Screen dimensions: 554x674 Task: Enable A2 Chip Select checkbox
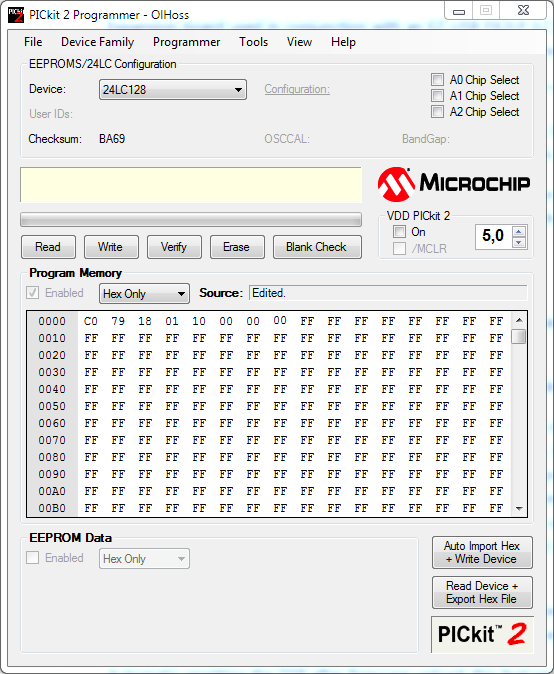pyautogui.click(x=438, y=112)
